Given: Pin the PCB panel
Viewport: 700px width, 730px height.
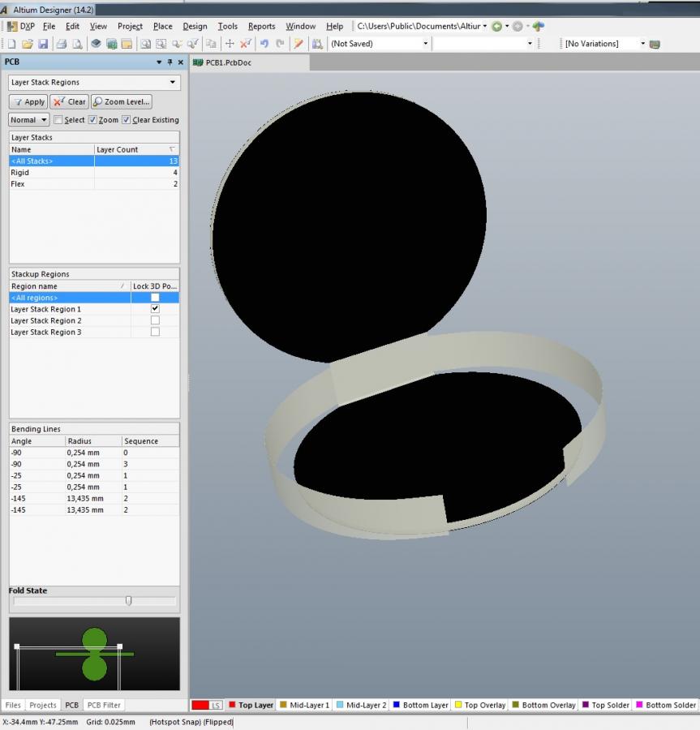Looking at the screenshot, I should tap(170, 62).
